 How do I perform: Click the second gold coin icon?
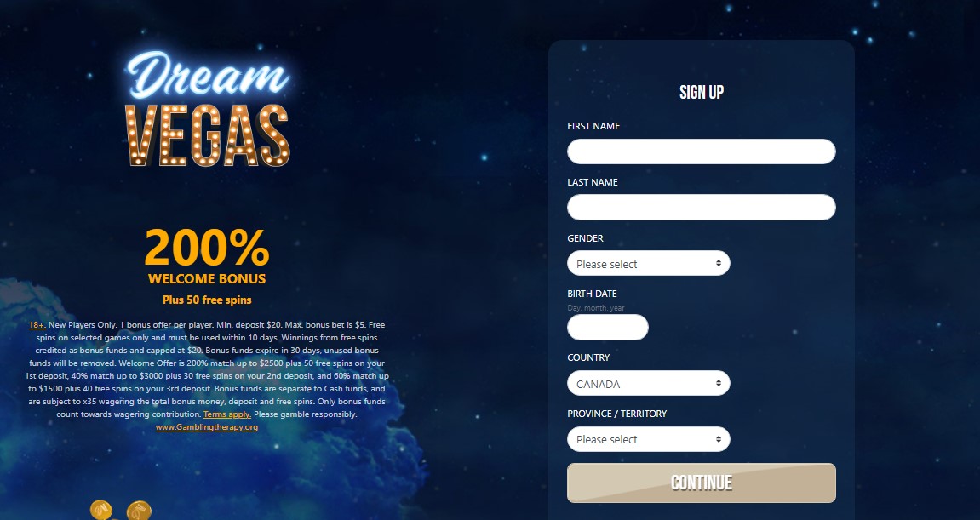[139, 510]
